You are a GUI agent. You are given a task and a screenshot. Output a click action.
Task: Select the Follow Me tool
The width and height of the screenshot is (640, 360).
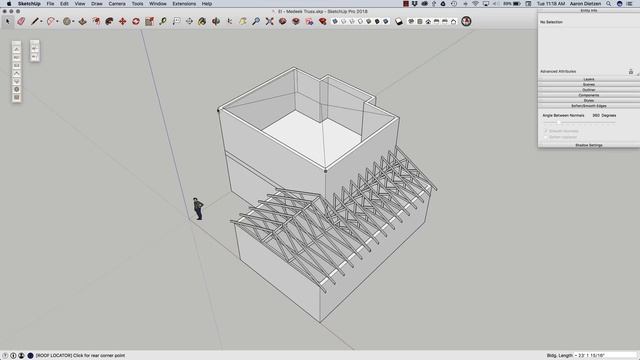pos(109,21)
